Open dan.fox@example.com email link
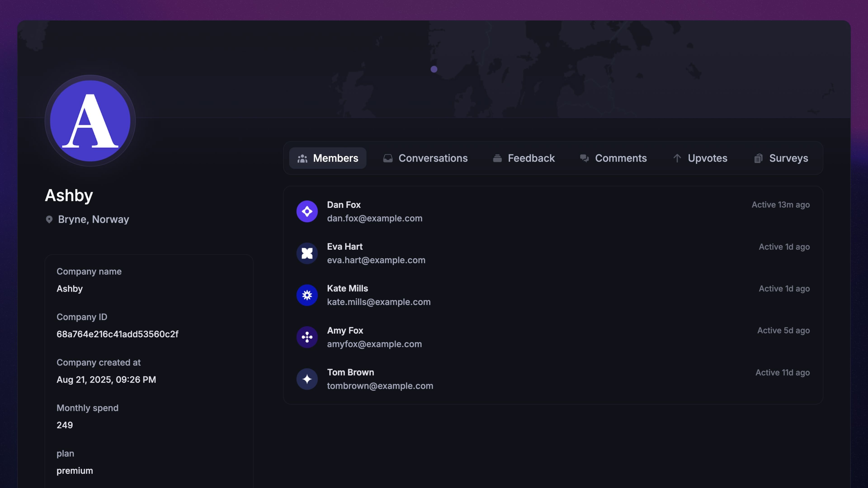Viewport: 868px width, 488px height. pos(374,218)
